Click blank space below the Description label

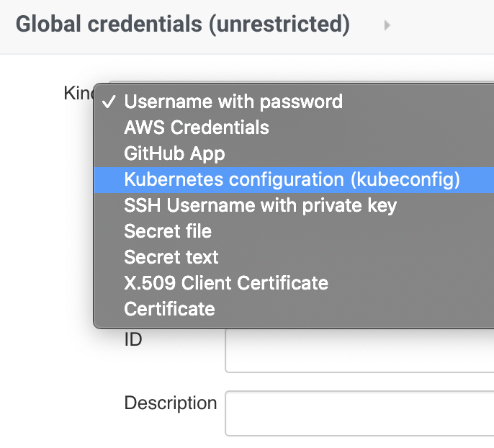click(171, 432)
